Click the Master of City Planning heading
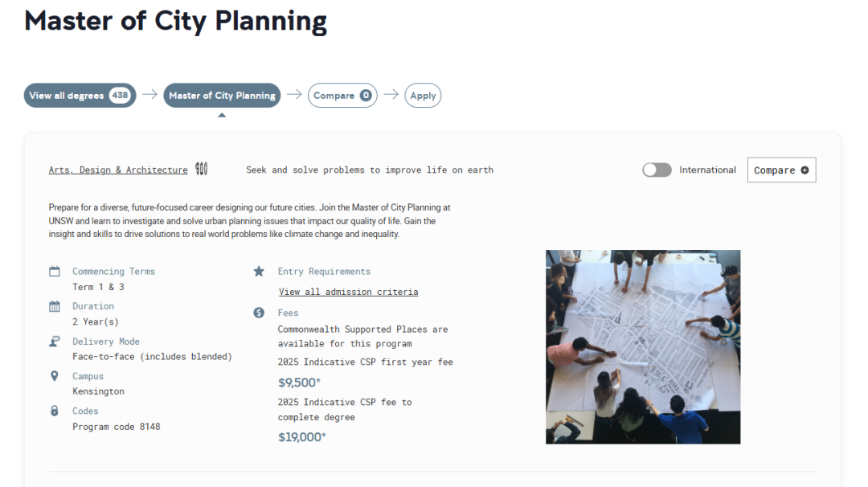The image size is (868, 487). [175, 21]
